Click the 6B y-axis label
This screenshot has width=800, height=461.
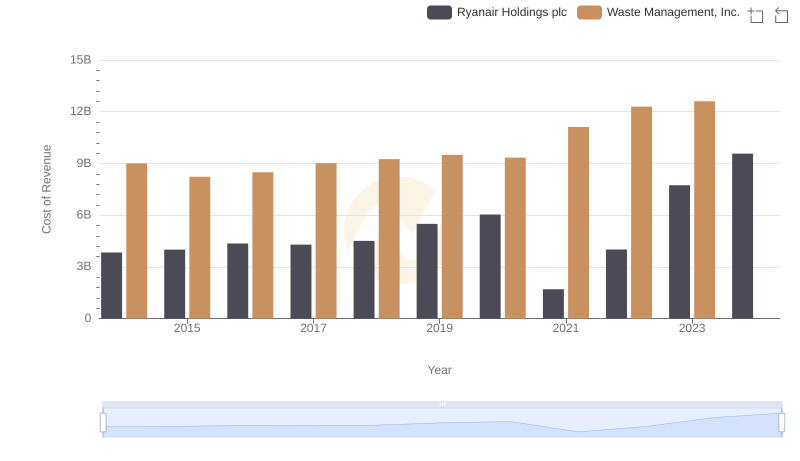tap(84, 215)
